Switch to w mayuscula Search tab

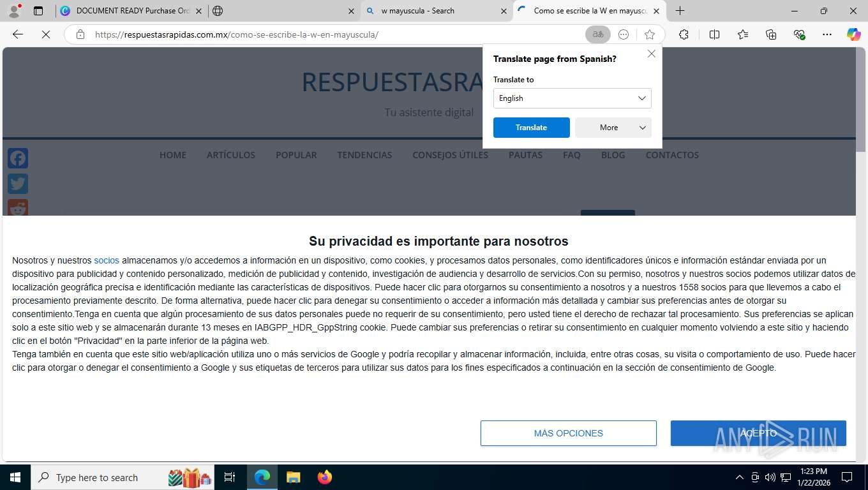point(437,11)
